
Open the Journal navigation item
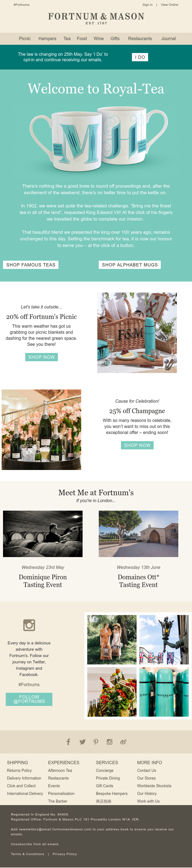coord(168,38)
